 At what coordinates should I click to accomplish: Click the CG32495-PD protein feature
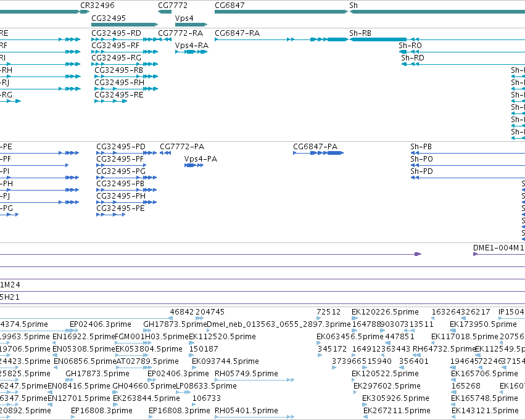pos(126,153)
